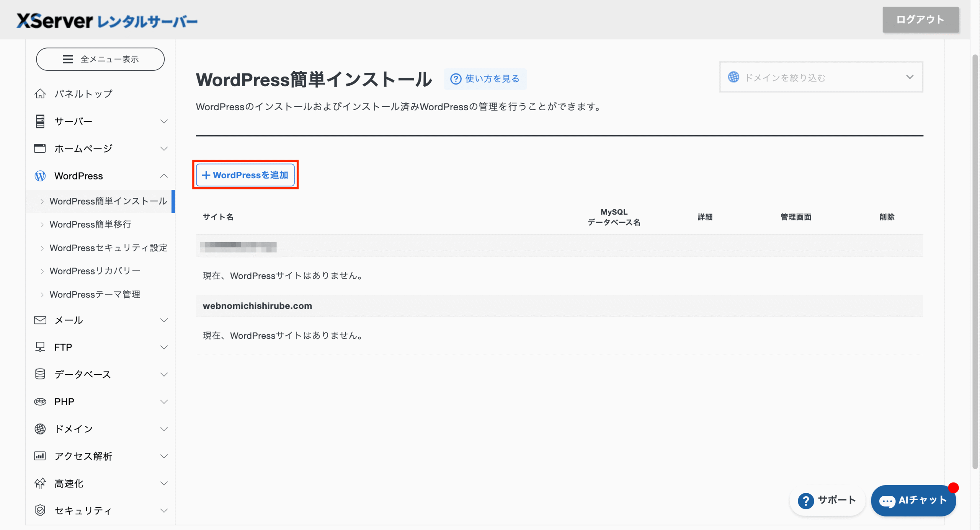The height and width of the screenshot is (530, 980).
Task: Click the chart icon beside アクセス解析
Action: [x=40, y=456]
